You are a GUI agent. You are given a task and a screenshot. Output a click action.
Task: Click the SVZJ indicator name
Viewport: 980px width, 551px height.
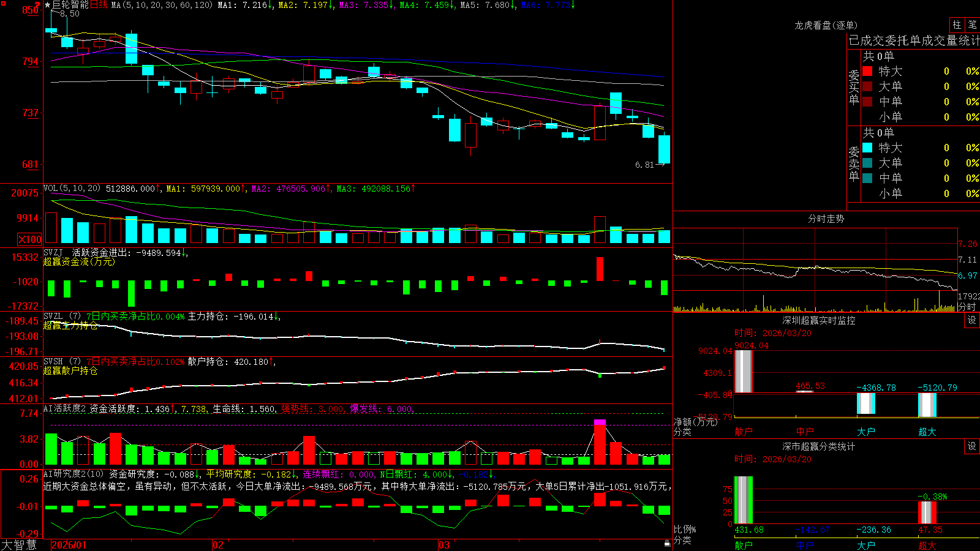[53, 252]
